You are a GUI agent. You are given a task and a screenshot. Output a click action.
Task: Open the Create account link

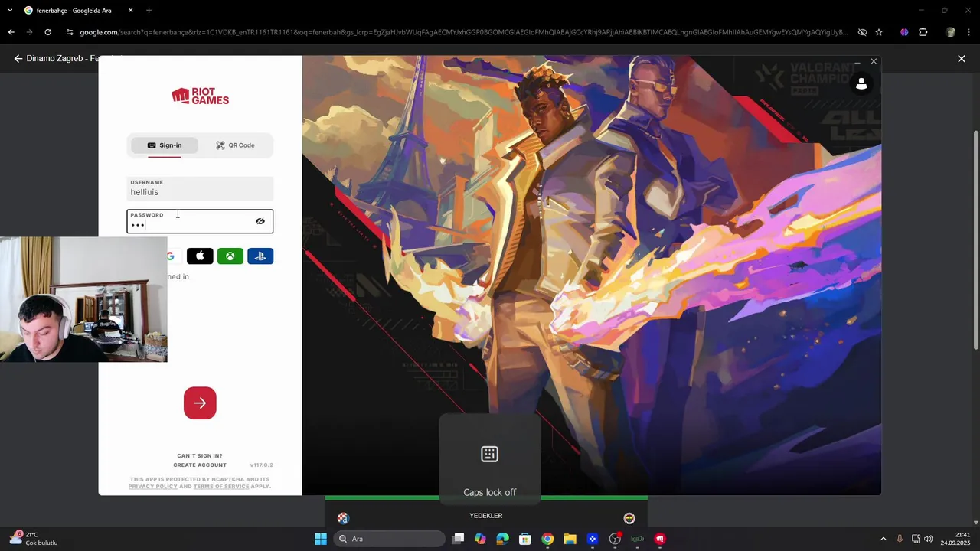(200, 465)
